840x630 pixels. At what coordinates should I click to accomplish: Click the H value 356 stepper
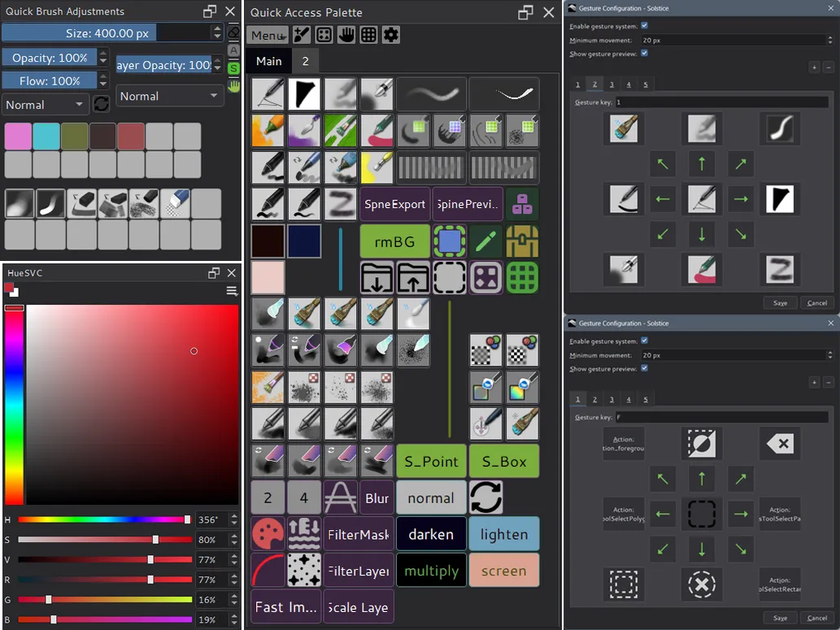click(x=234, y=519)
